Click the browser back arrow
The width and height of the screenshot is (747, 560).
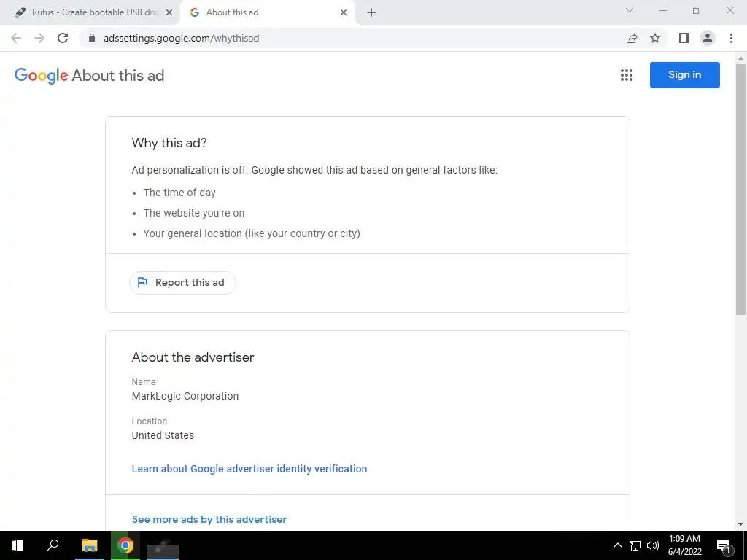click(x=16, y=38)
